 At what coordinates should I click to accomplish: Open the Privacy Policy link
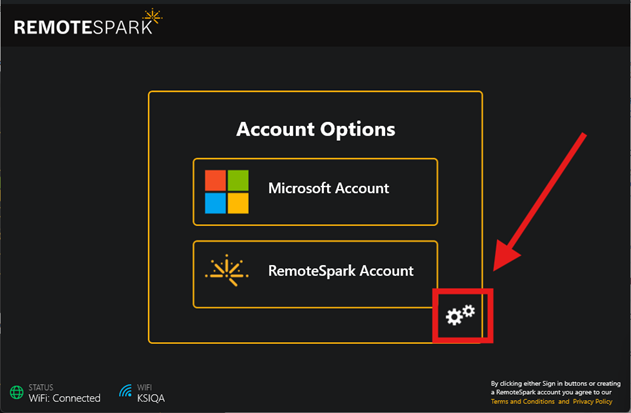(x=592, y=401)
